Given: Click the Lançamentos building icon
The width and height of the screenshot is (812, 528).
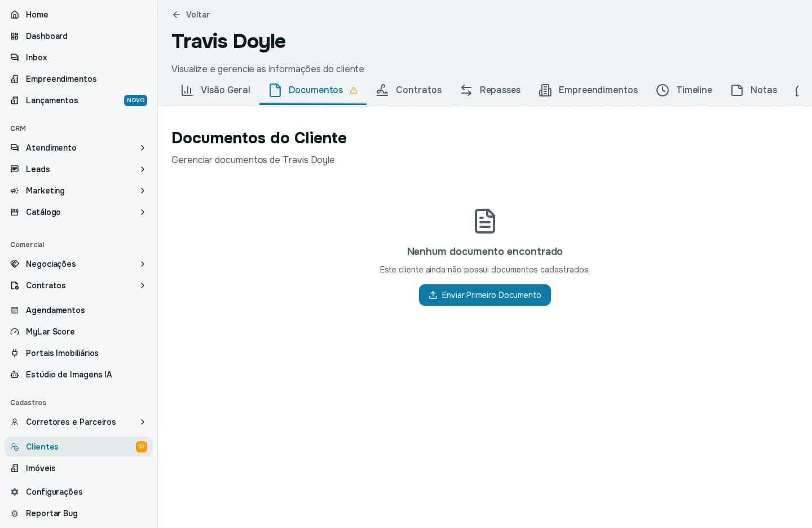Looking at the screenshot, I should coord(15,100).
